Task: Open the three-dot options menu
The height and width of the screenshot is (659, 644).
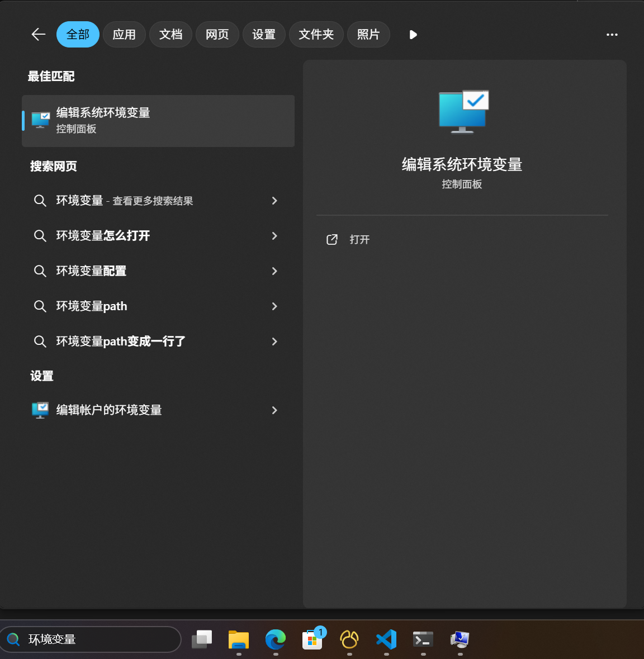Action: 612,35
